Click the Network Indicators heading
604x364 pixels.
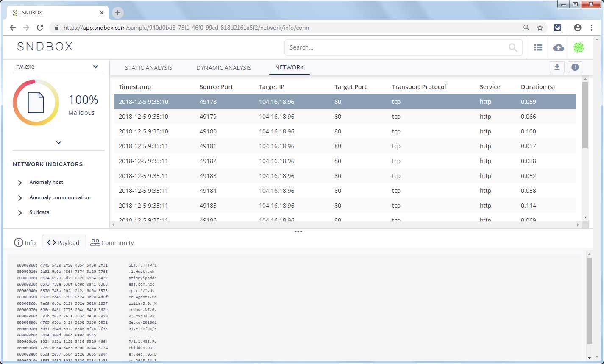click(x=48, y=164)
